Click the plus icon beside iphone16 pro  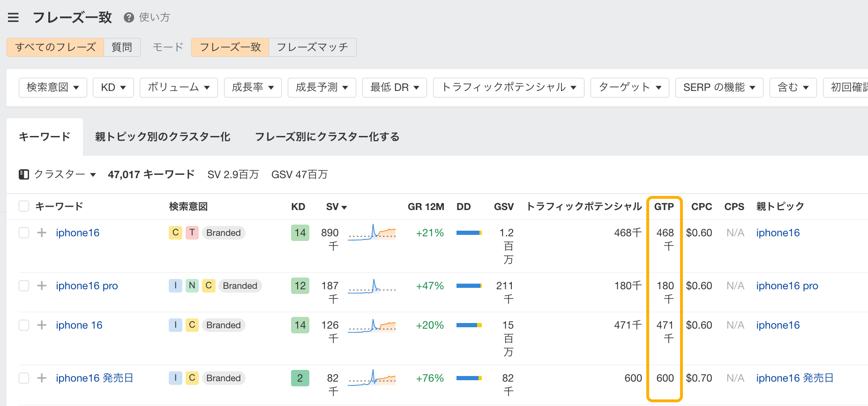tap(42, 286)
